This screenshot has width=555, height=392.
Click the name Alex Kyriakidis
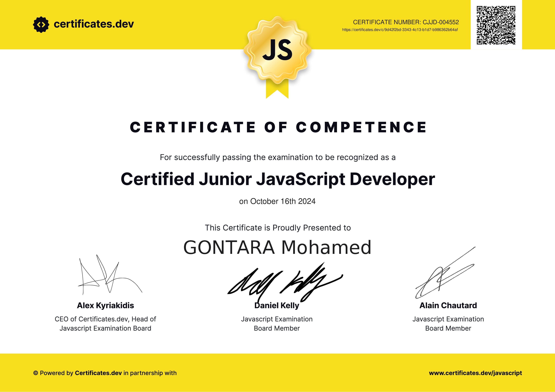coord(105,306)
